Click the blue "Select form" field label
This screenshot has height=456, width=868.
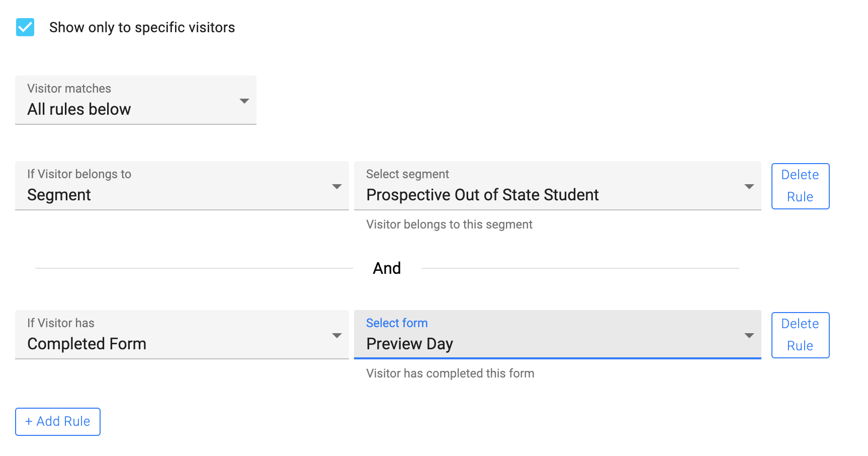pyautogui.click(x=397, y=323)
